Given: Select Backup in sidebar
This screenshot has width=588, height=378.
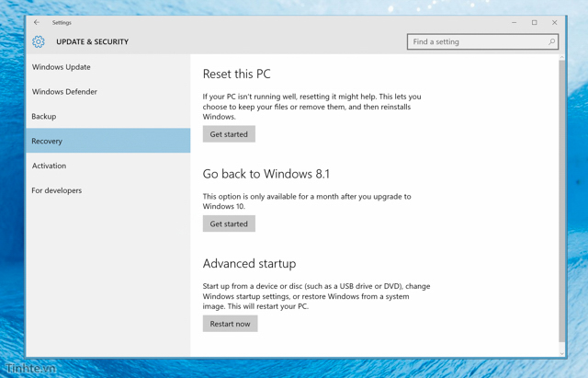Looking at the screenshot, I should 108,117.
